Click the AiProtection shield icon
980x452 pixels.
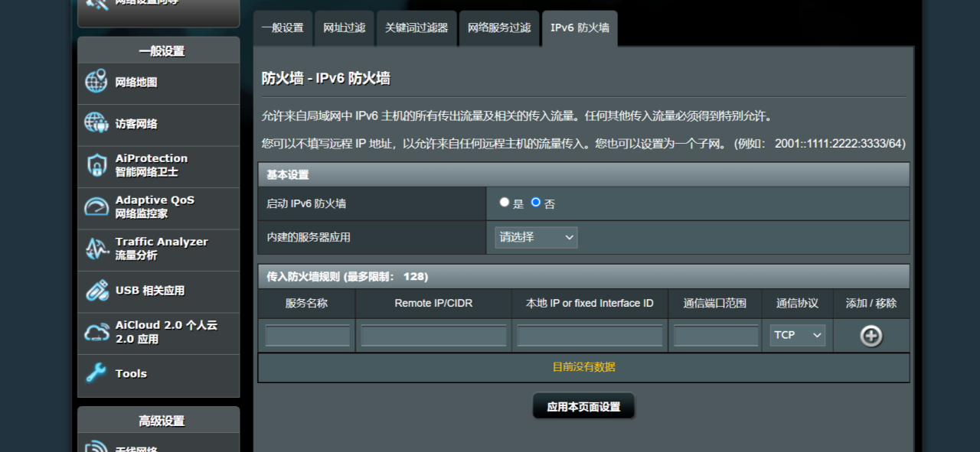[96, 165]
